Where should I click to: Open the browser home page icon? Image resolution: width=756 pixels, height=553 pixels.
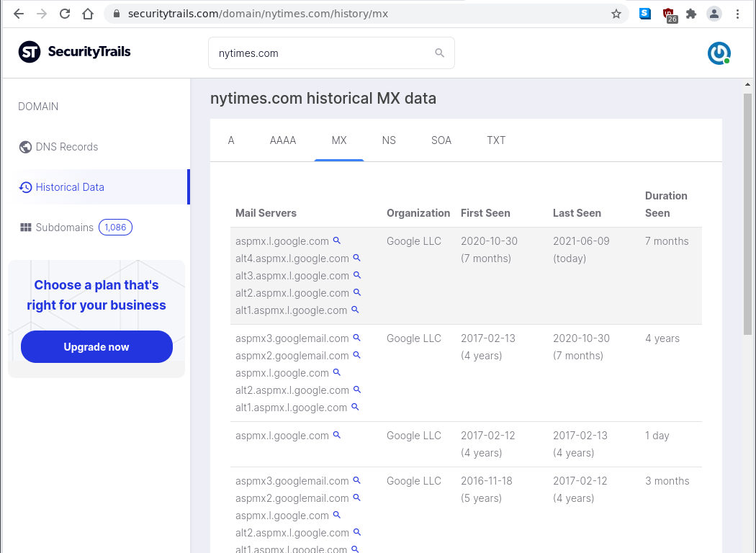click(88, 14)
